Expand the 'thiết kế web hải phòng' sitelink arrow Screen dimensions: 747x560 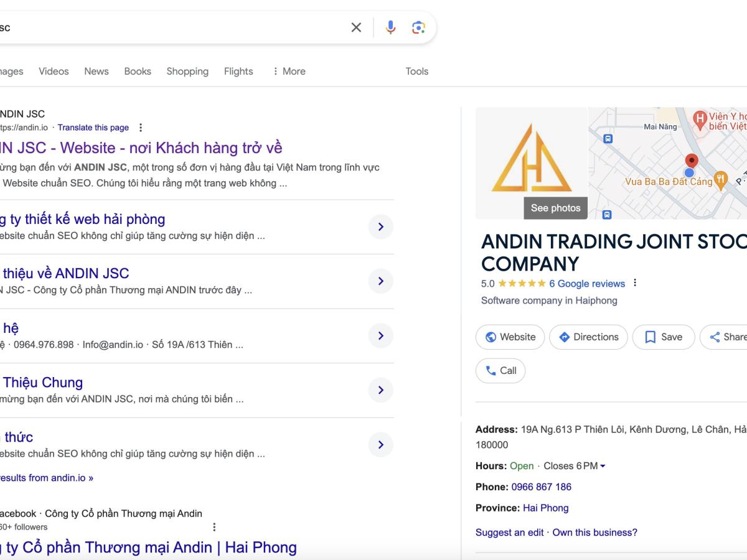(380, 227)
